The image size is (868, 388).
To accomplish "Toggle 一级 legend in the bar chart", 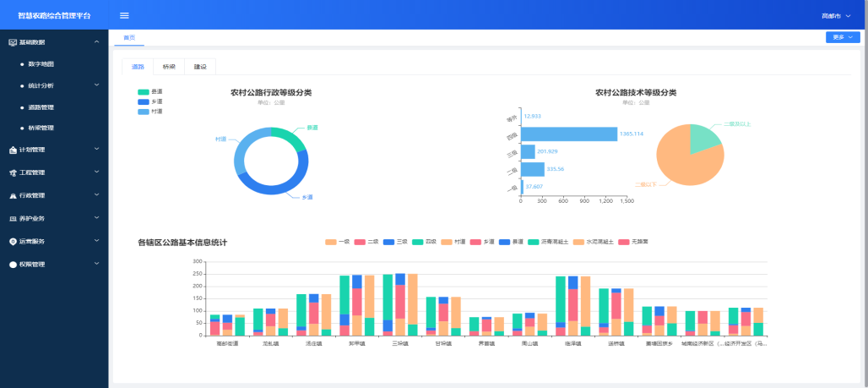I will (x=331, y=242).
